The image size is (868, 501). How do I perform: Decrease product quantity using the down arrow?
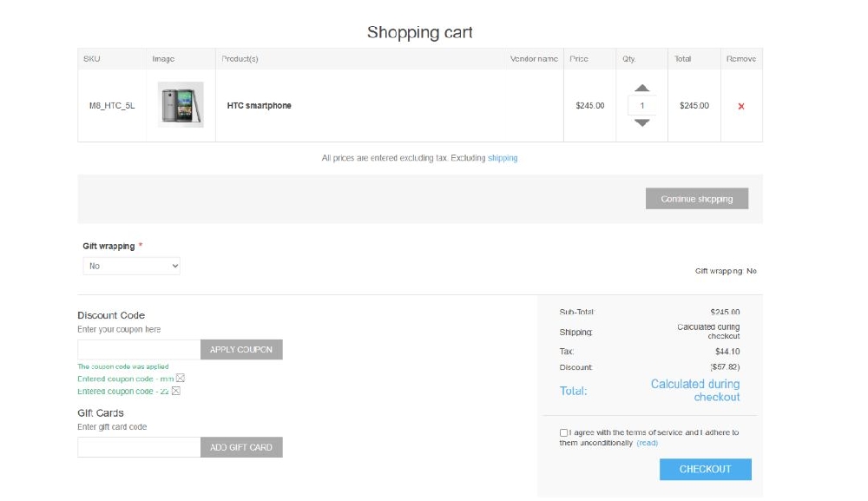[x=641, y=123]
